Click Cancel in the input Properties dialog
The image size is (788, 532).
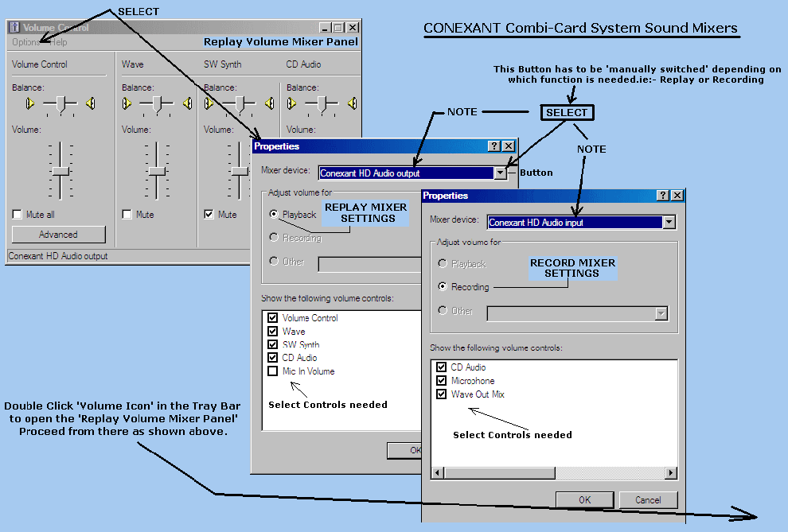click(x=648, y=500)
